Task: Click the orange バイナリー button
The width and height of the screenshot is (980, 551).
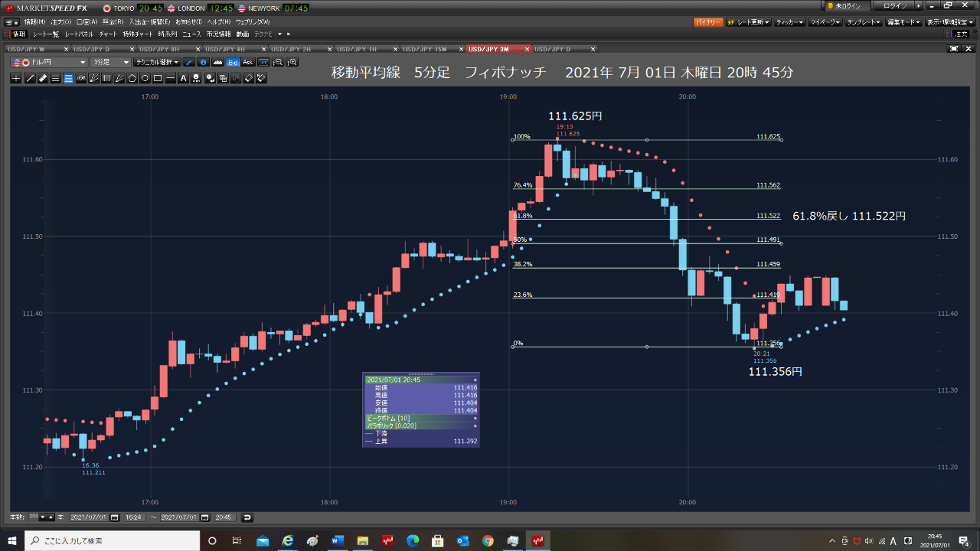Action: point(707,22)
